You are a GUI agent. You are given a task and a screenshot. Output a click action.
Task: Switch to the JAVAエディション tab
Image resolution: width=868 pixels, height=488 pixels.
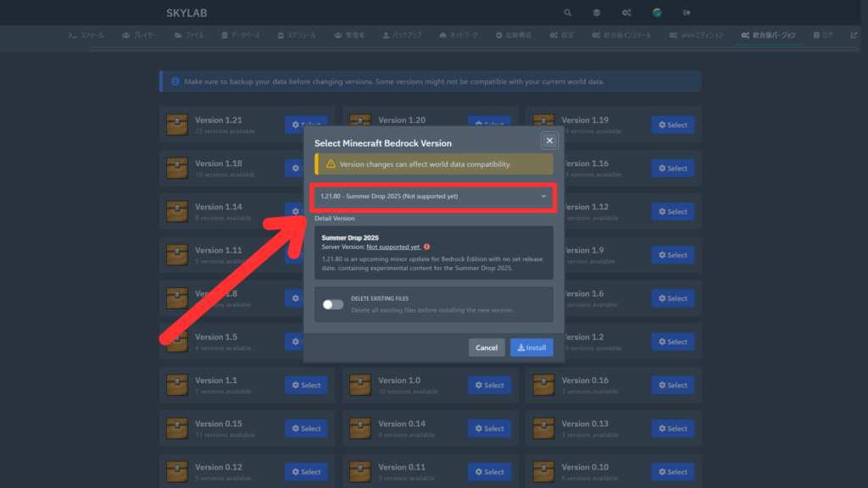click(x=697, y=35)
